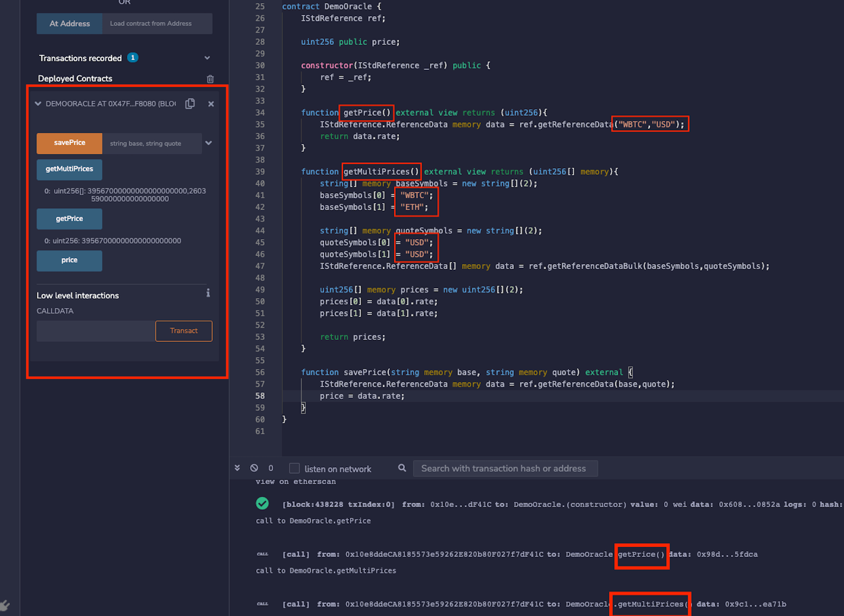The image size is (844, 616).
Task: Click the green success checkmark in terminal
Action: (262, 503)
